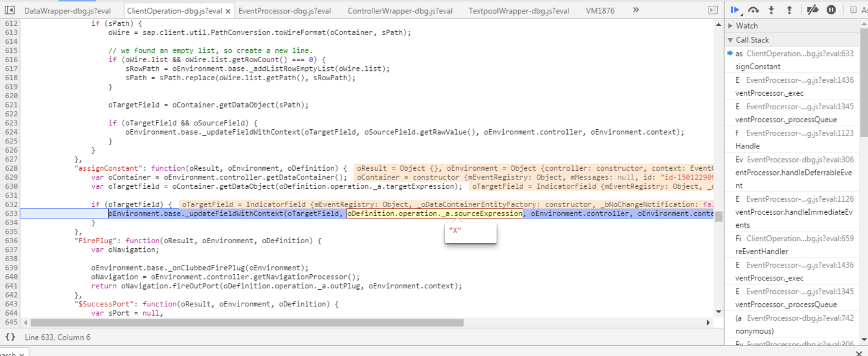Click the code editor scroll-down arrow

[x=718, y=311]
